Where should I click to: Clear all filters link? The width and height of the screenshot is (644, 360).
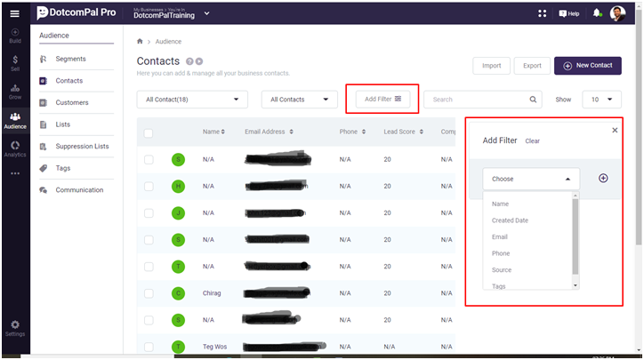point(532,141)
